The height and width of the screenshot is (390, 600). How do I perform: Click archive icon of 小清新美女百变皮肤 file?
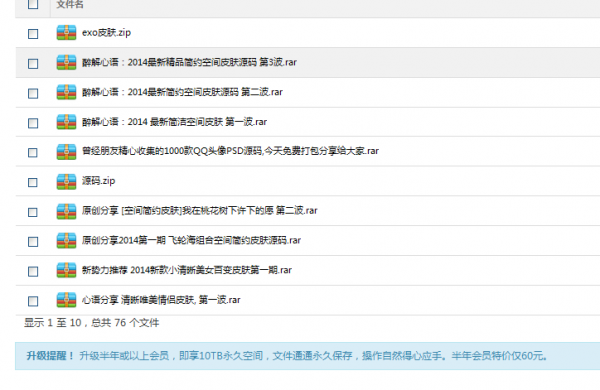pyautogui.click(x=66, y=270)
